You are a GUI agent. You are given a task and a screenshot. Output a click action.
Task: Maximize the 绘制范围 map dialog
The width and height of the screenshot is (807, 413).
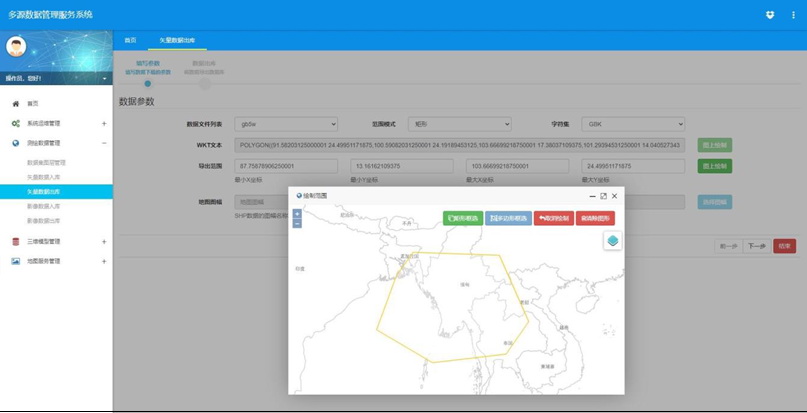point(603,196)
